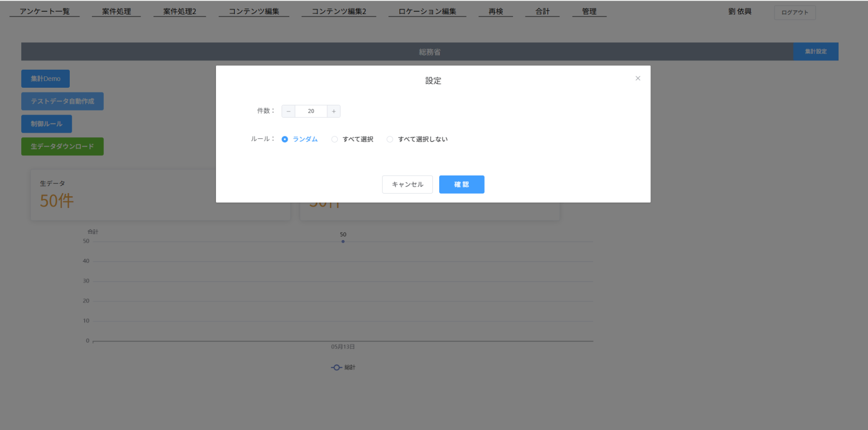This screenshot has width=868, height=430.
Task: Go to 案件処理 menu item
Action: 116,11
